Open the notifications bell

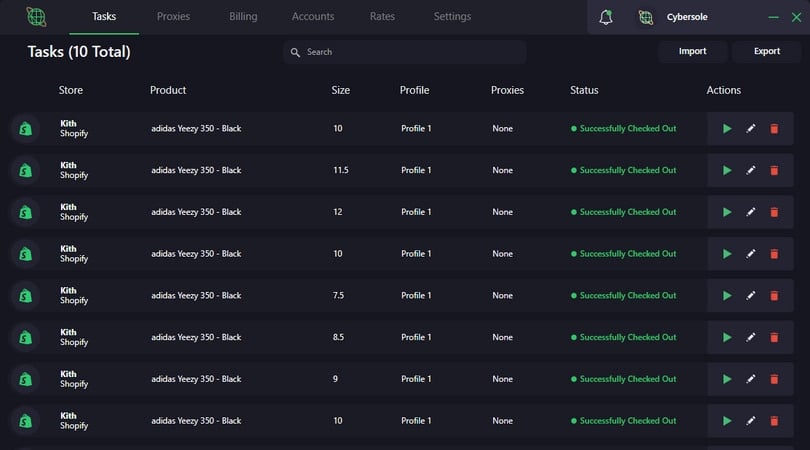(x=605, y=17)
